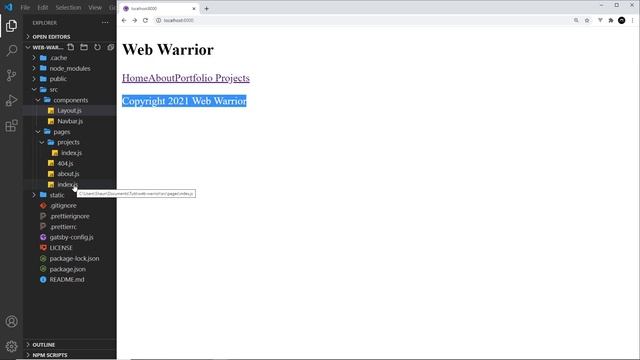Image resolution: width=640 pixels, height=360 pixels.
Task: Open index.js inside projects folder
Action: tap(70, 153)
